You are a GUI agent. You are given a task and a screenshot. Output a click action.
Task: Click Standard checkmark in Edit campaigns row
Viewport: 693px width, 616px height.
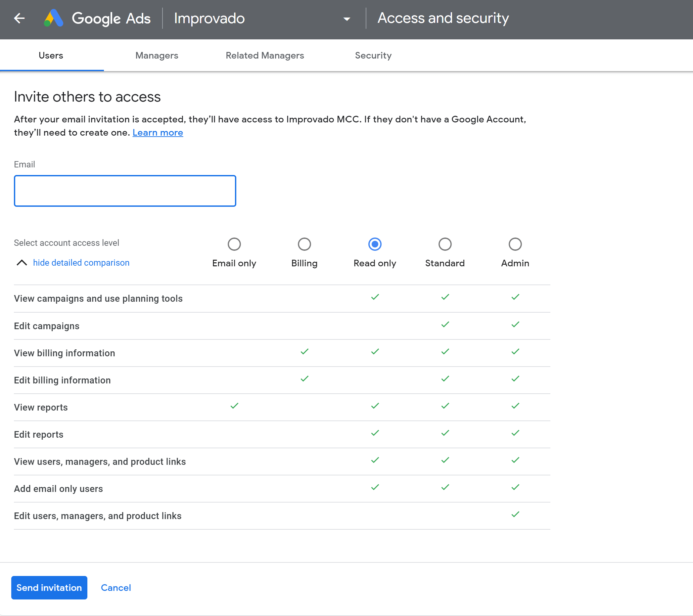[445, 324]
